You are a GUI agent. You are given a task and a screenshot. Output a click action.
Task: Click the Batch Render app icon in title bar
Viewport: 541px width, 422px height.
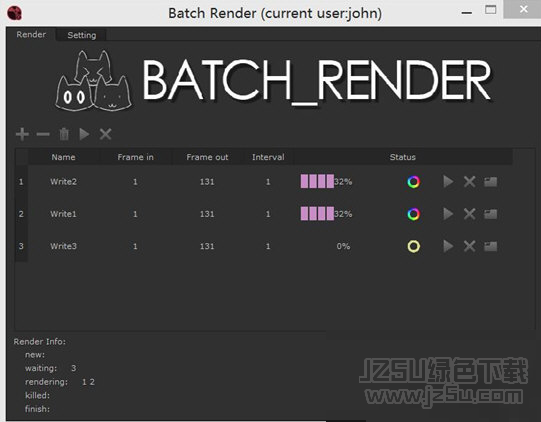tap(14, 13)
